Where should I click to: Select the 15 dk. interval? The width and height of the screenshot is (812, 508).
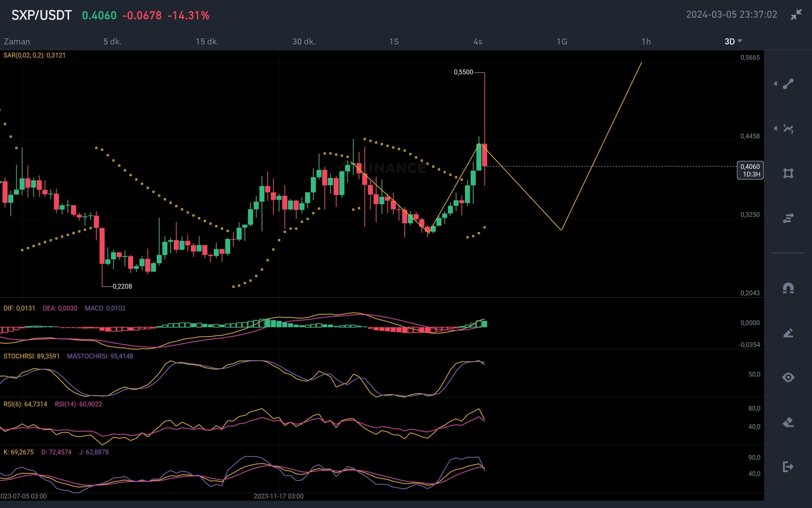[x=207, y=42]
